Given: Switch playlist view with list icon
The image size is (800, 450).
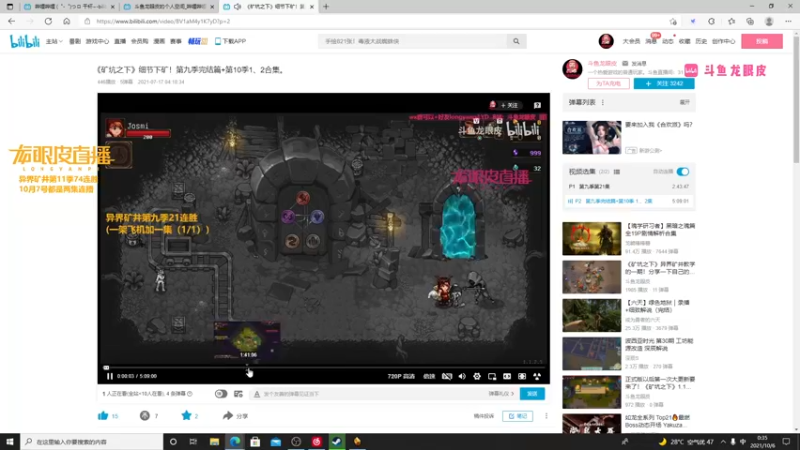Looking at the screenshot, I should (x=617, y=172).
